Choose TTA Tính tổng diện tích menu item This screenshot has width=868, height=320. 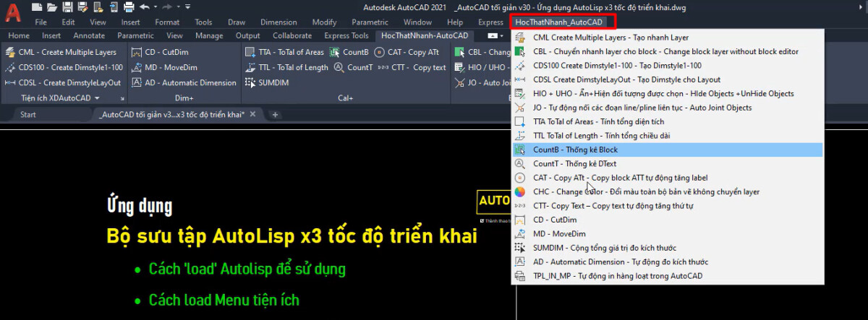pos(668,121)
